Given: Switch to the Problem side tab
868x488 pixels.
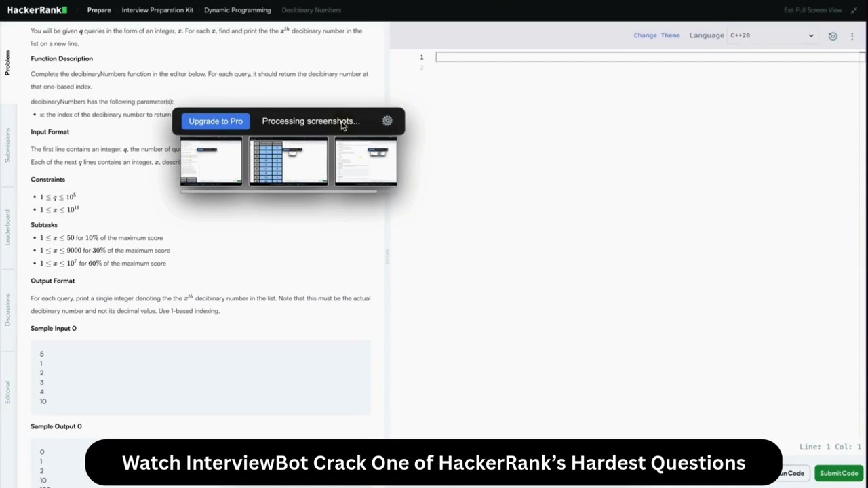Looking at the screenshot, I should (8, 62).
